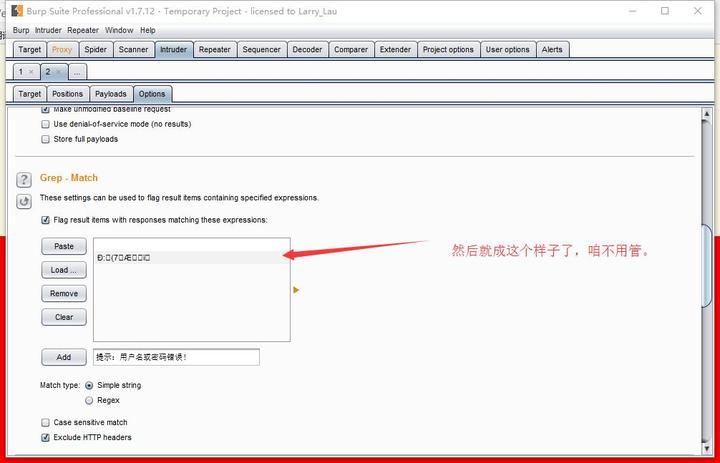Close Intruder attack tab 2
The height and width of the screenshot is (463, 720).
[x=58, y=72]
